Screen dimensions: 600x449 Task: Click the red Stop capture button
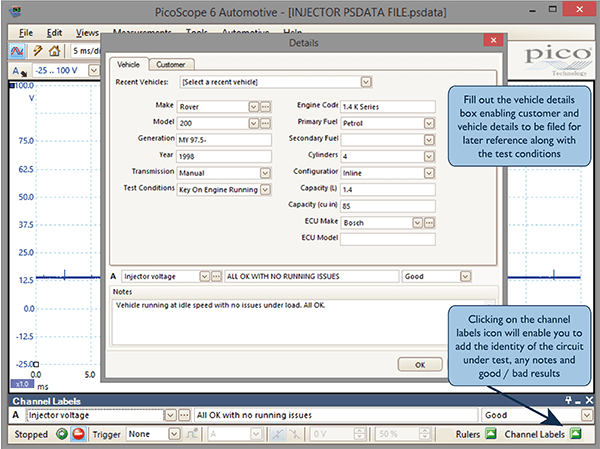[x=78, y=434]
